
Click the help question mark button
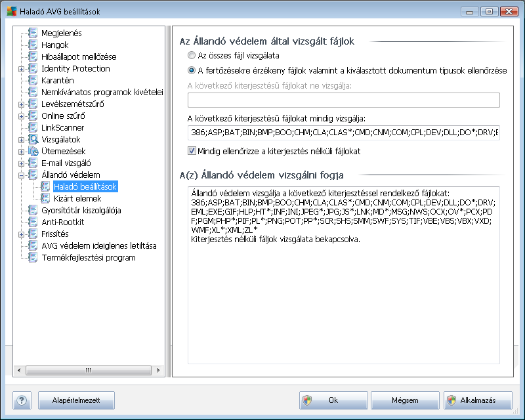[22, 400]
